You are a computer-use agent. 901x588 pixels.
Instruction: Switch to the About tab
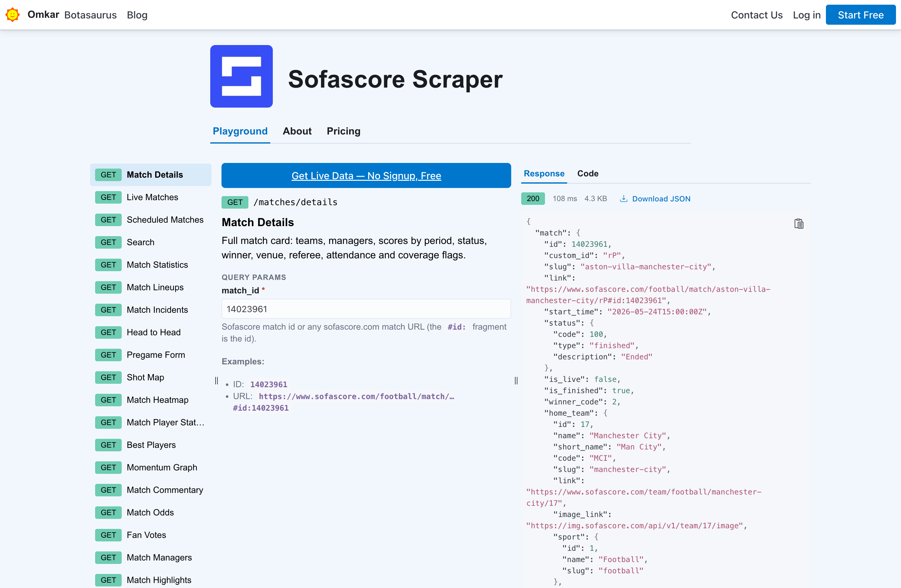click(x=297, y=131)
